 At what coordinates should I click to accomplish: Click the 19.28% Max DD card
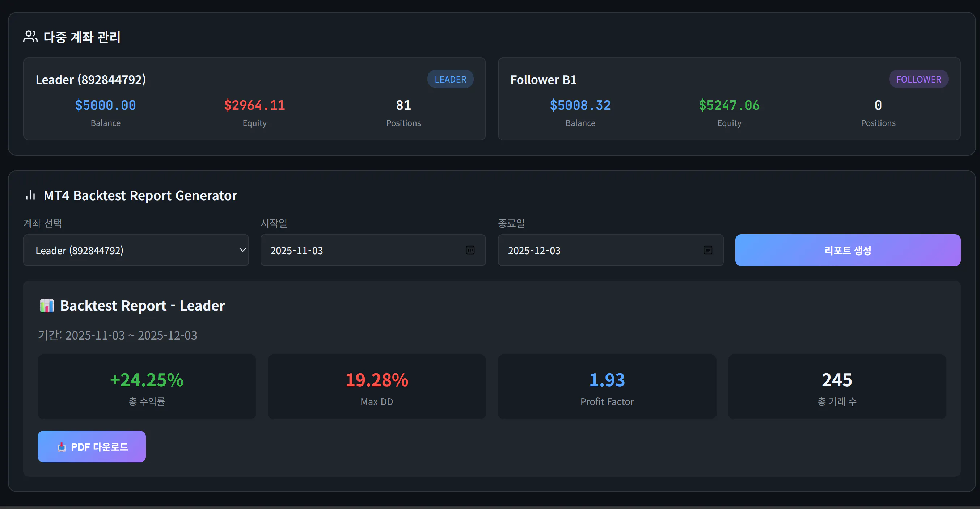[377, 387]
